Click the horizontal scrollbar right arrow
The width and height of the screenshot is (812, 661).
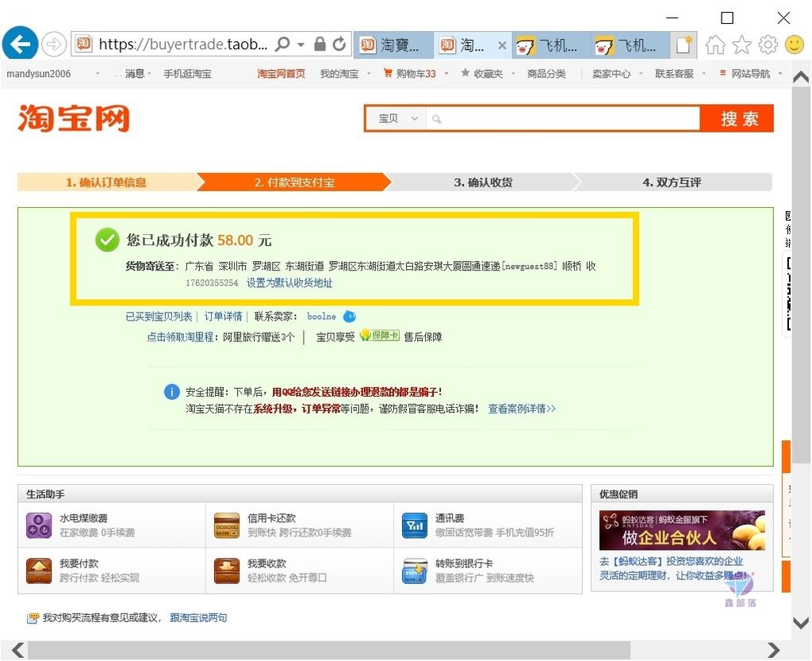tap(774, 650)
